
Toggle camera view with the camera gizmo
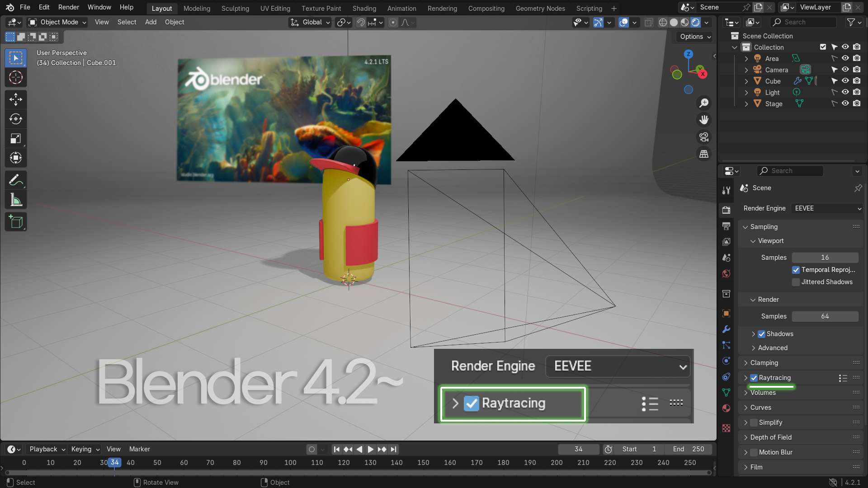tap(704, 137)
